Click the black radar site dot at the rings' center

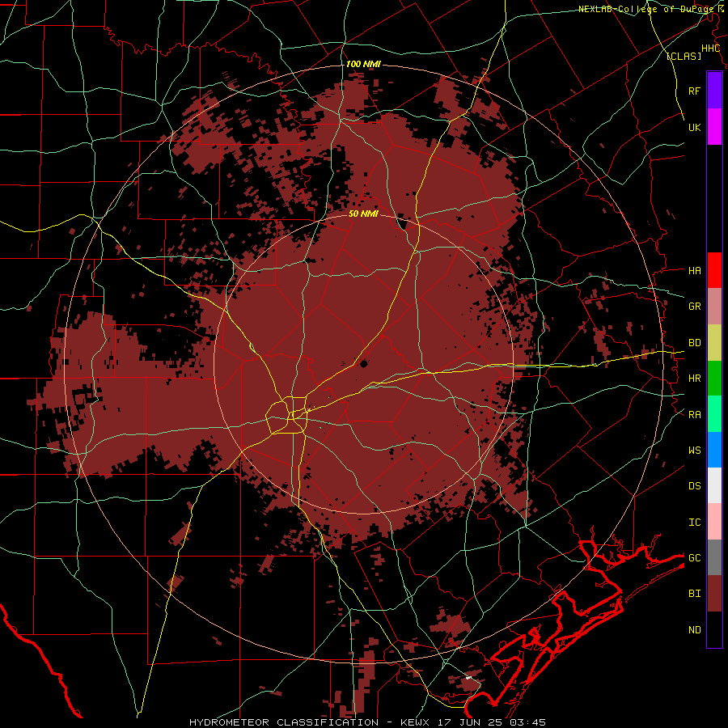(x=363, y=363)
